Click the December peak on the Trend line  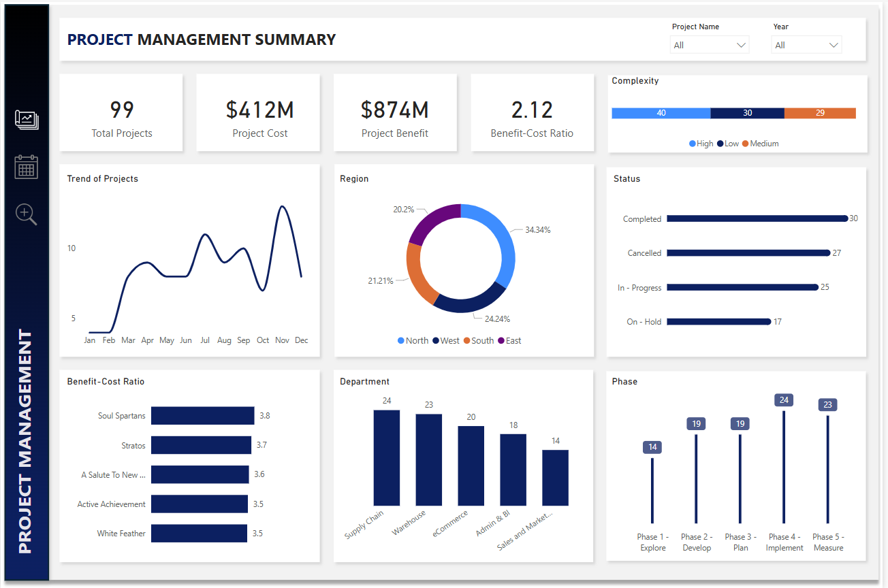coord(282,208)
